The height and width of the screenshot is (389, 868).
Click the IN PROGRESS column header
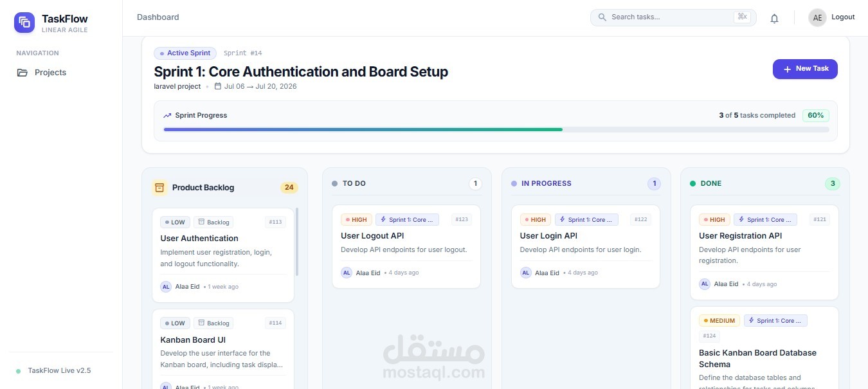pyautogui.click(x=547, y=184)
